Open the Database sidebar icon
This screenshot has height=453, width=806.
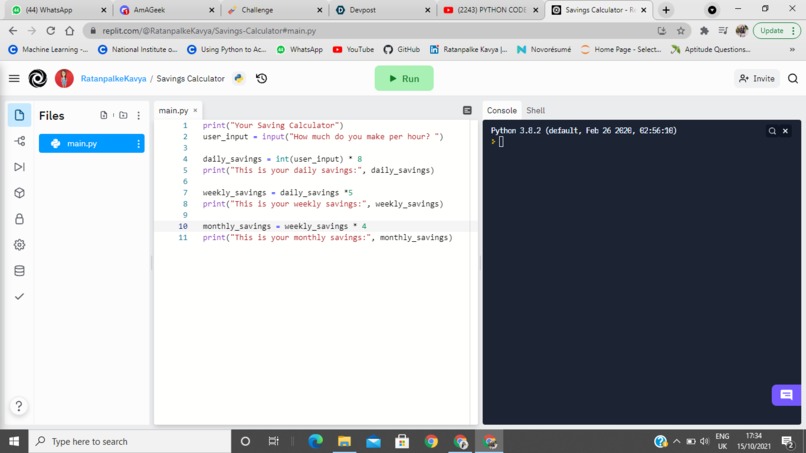pos(20,271)
